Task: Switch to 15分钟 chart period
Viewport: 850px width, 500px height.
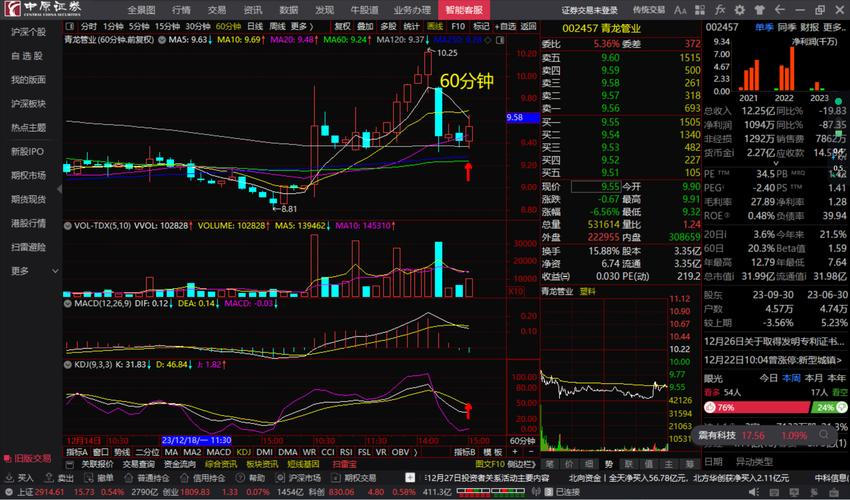Action: 167,26
